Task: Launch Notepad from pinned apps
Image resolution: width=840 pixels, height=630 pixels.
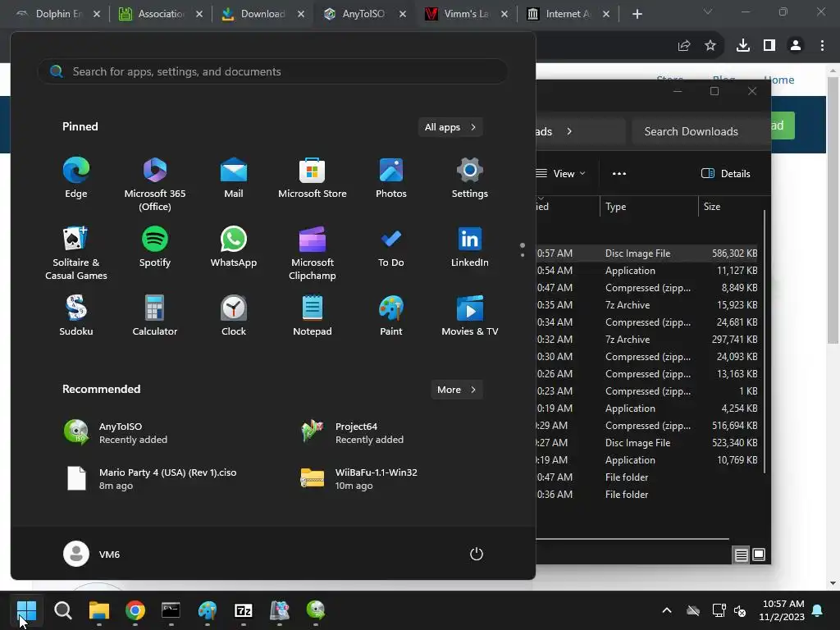Action: (313, 316)
